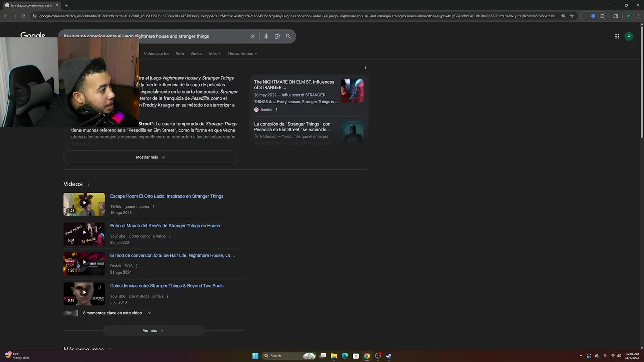Open La conexión de Stranger Things article
644x362 pixels.
pyautogui.click(x=293, y=127)
